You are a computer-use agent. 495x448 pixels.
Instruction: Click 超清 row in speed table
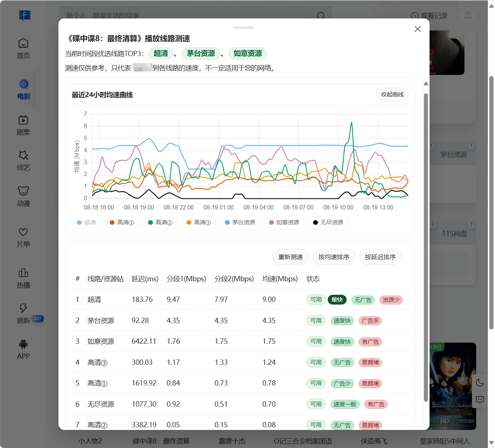(240, 300)
